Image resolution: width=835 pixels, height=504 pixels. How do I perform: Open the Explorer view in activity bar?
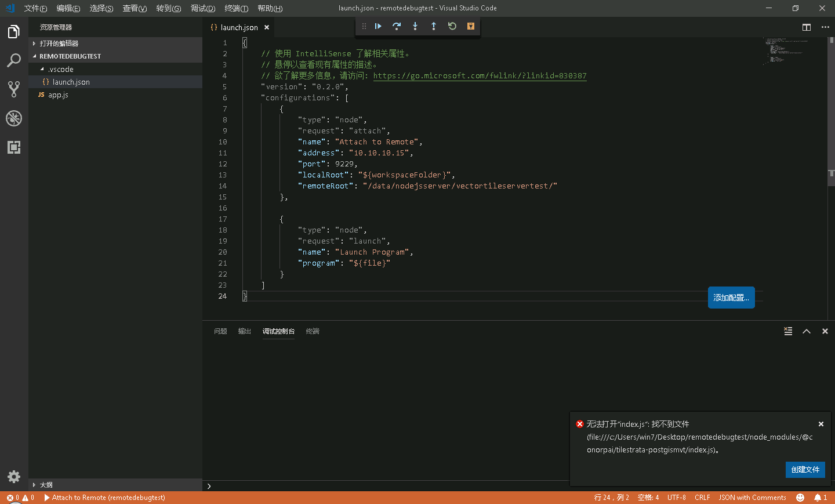pos(14,31)
